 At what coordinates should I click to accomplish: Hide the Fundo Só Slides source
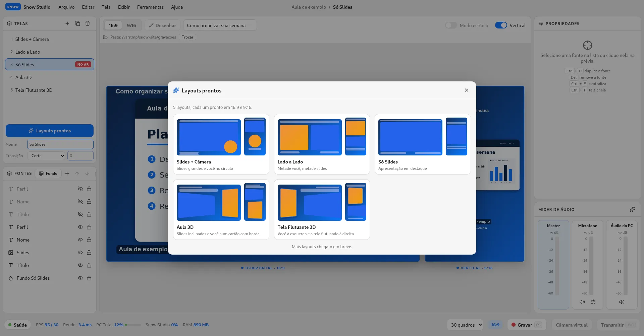80,278
